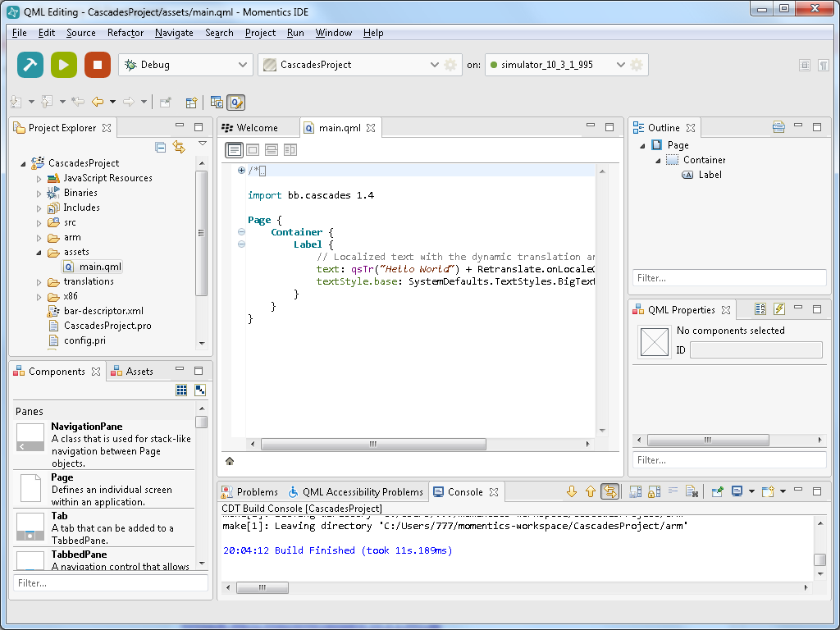840x630 pixels.
Task: Click the Components filter text field
Action: [110, 583]
